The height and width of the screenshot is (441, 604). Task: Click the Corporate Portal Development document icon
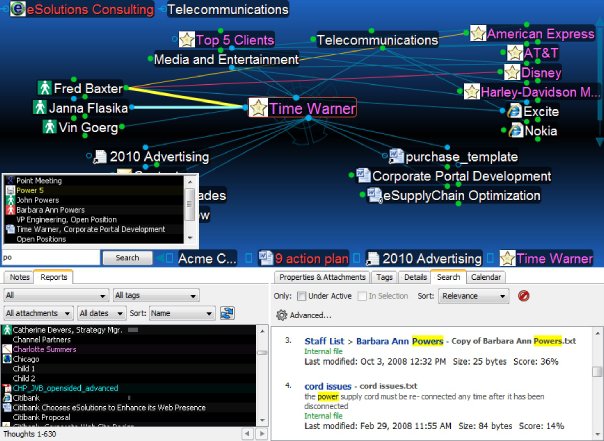click(x=363, y=176)
